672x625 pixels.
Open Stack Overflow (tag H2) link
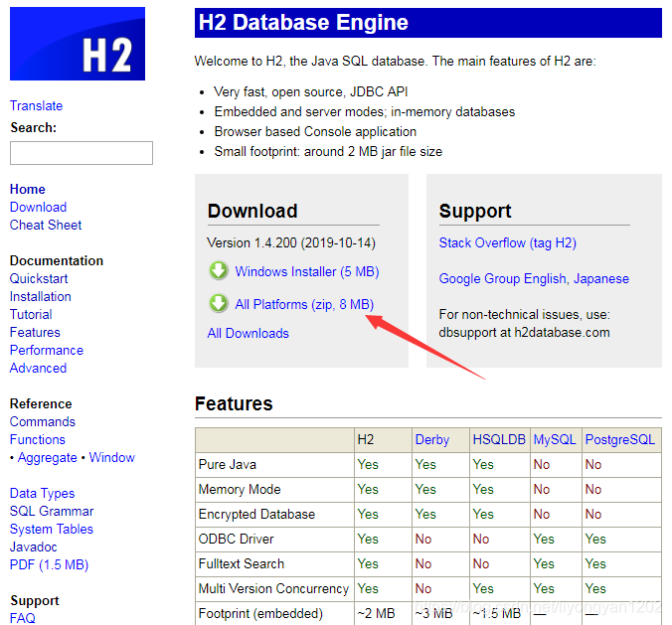pos(507,242)
